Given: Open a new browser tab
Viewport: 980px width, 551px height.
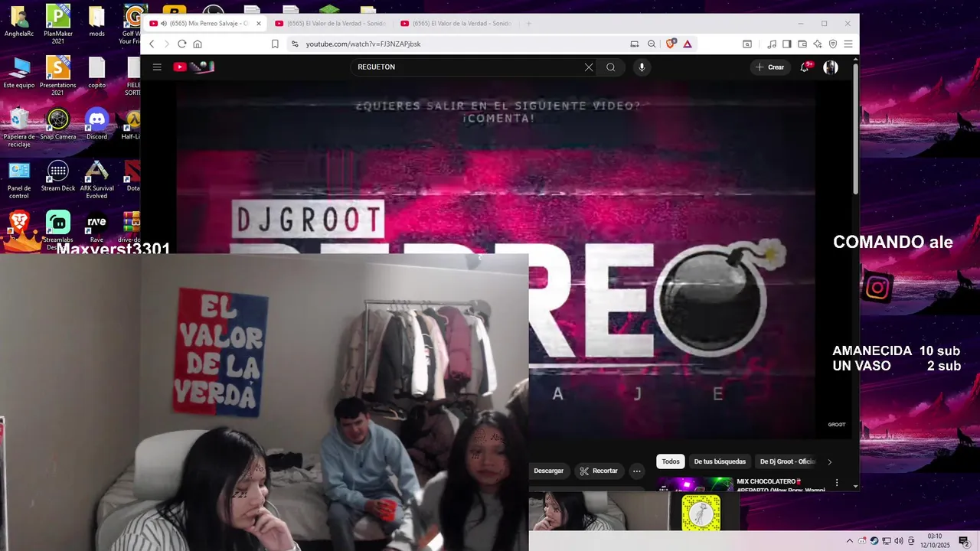Looking at the screenshot, I should click(528, 24).
